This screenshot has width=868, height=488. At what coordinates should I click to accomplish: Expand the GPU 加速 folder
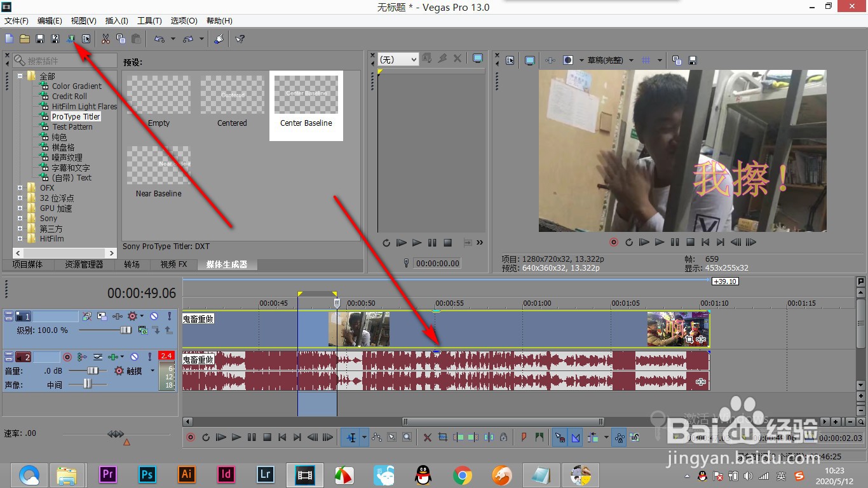pyautogui.click(x=20, y=208)
